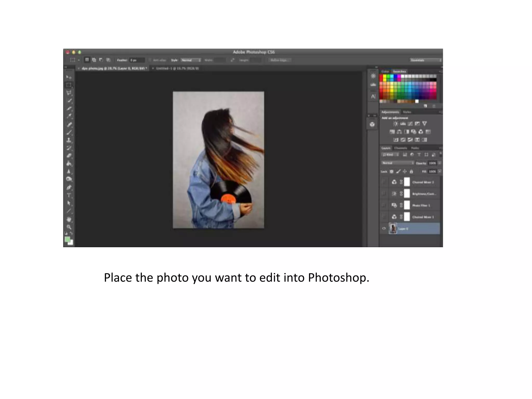Viewport: 532px width, 399px height.
Task: Select the Photo Filter 1 layer
Action: (x=421, y=205)
